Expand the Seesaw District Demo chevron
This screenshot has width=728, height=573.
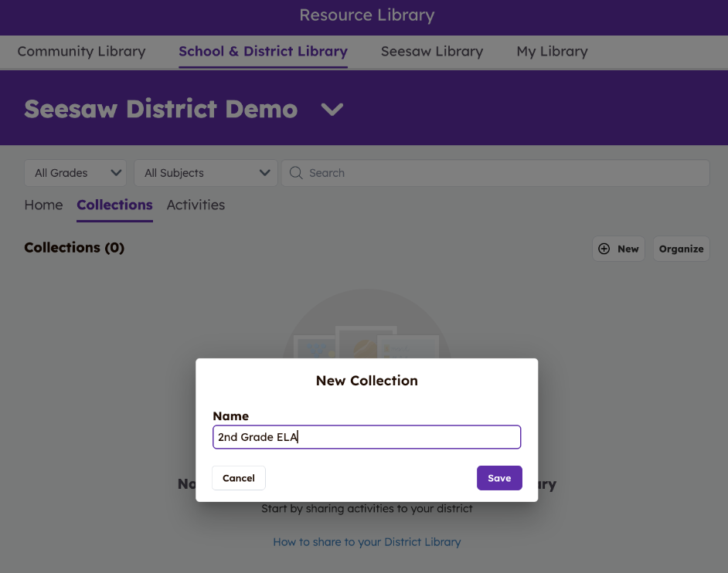(x=332, y=110)
